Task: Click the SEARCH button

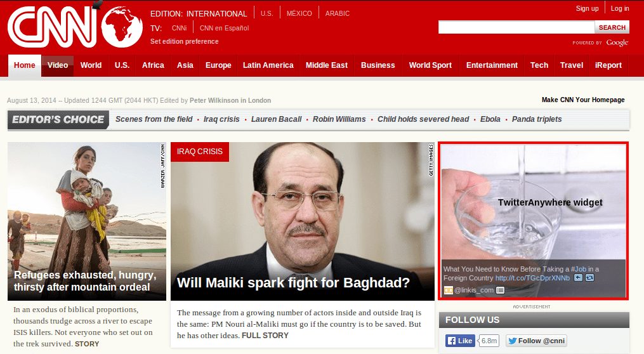Action: (612, 27)
